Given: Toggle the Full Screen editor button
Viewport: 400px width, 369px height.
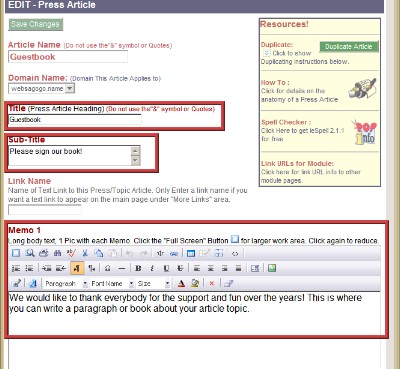Looking at the screenshot, I should [16, 253].
